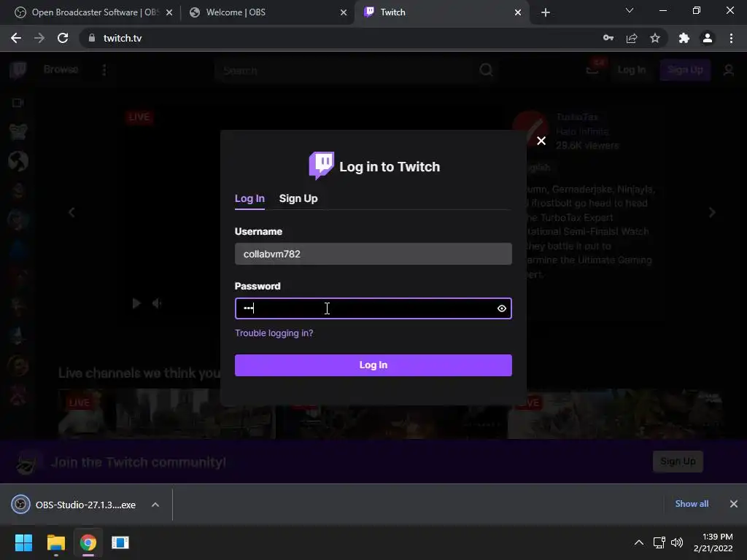View site information lock icon
The image size is (747, 560).
pos(92,38)
